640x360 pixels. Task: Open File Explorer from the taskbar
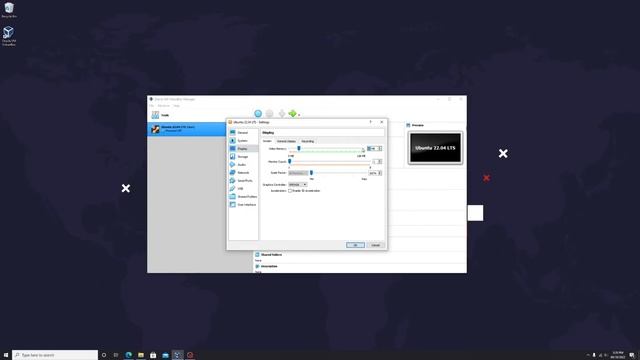(141, 355)
